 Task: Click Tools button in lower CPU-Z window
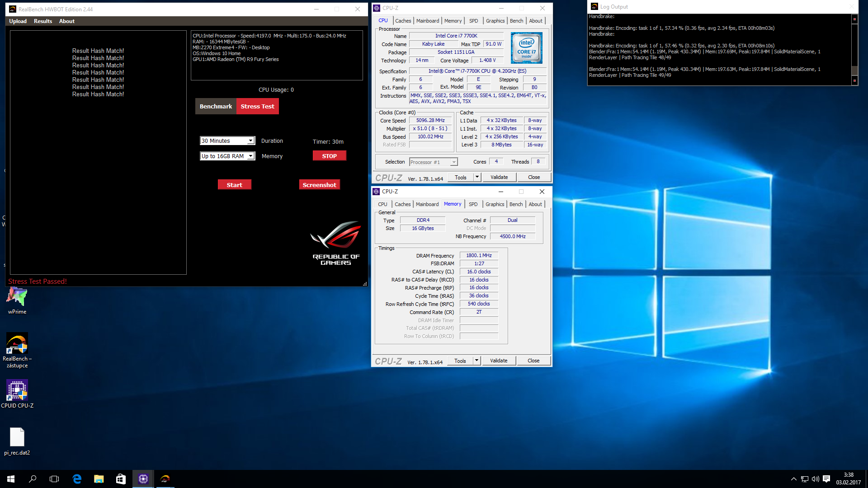pos(460,361)
